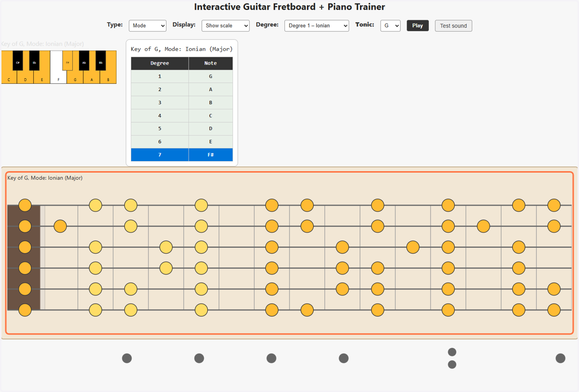Open the Tonic dropdown set to G

pyautogui.click(x=390, y=26)
